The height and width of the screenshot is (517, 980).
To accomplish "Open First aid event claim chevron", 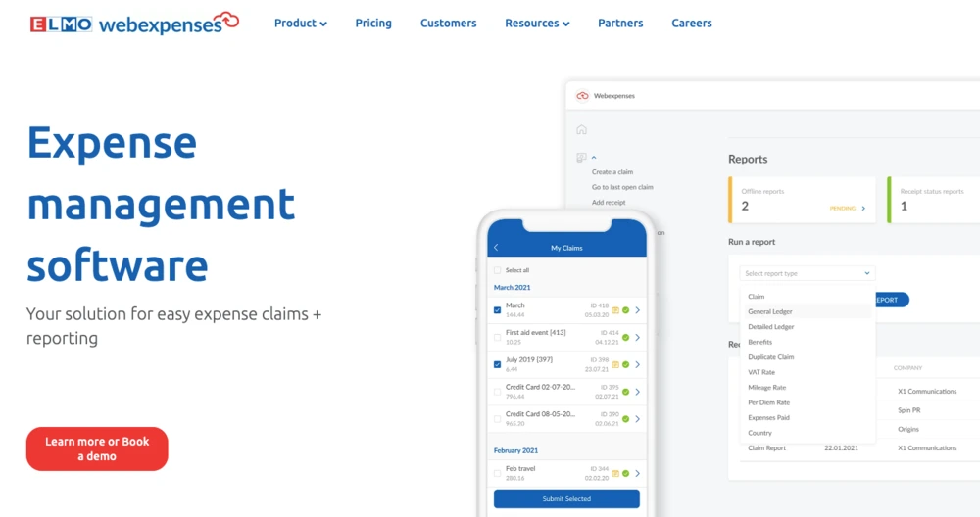I will coord(638,337).
